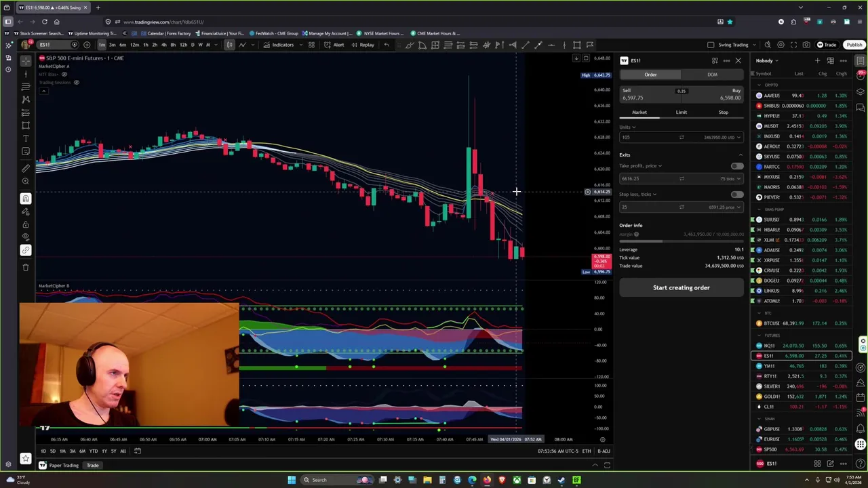Click the Units quantity input field
The height and width of the screenshot is (488, 868).
click(681, 138)
